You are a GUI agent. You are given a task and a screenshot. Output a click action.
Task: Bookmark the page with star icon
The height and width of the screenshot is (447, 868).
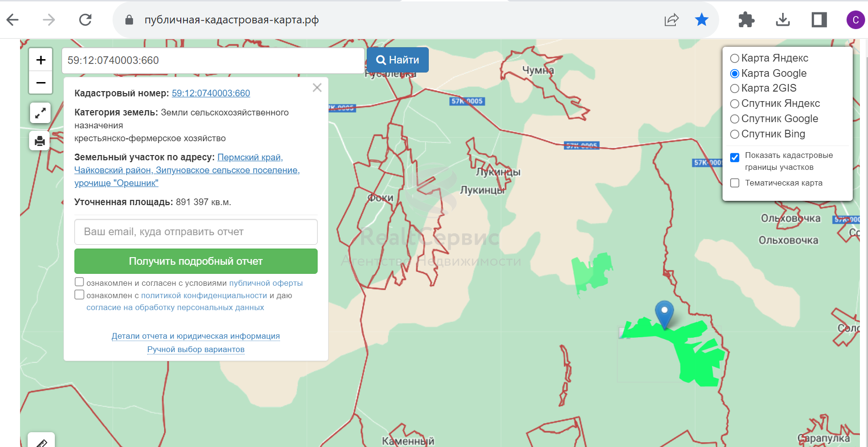[x=702, y=20]
